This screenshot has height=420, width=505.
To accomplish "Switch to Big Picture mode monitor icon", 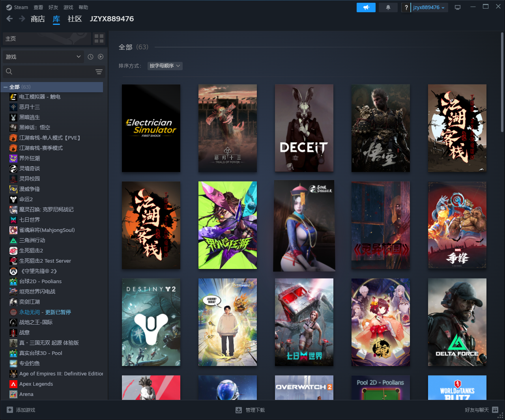I will pyautogui.click(x=458, y=7).
